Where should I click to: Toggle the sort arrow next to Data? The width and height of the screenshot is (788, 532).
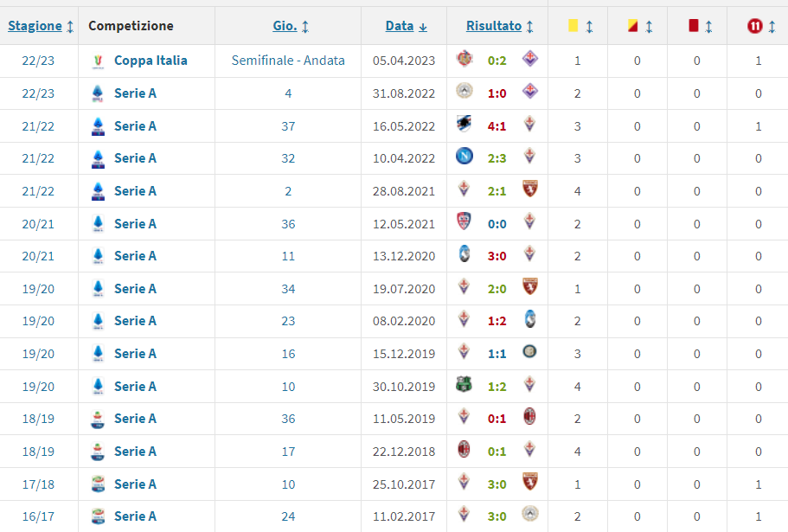click(x=423, y=27)
